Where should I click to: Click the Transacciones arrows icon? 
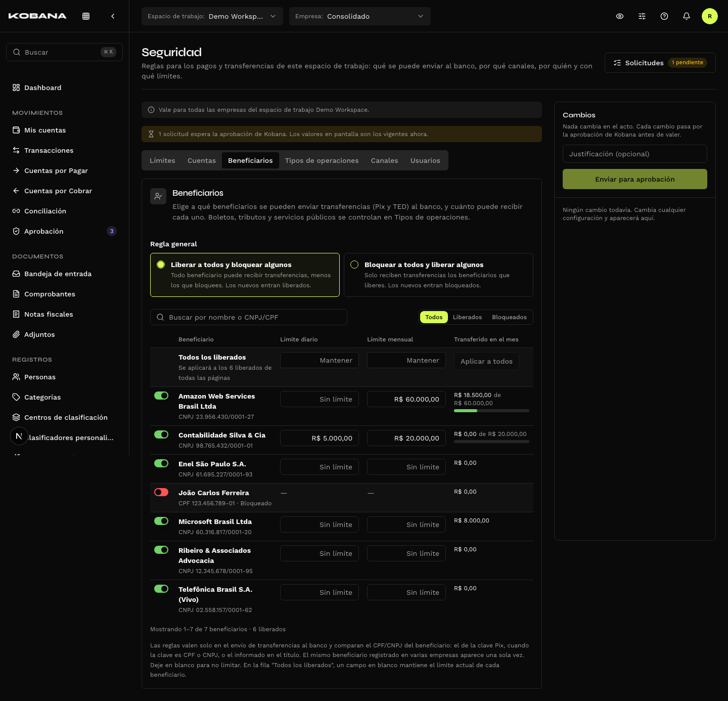(16, 150)
